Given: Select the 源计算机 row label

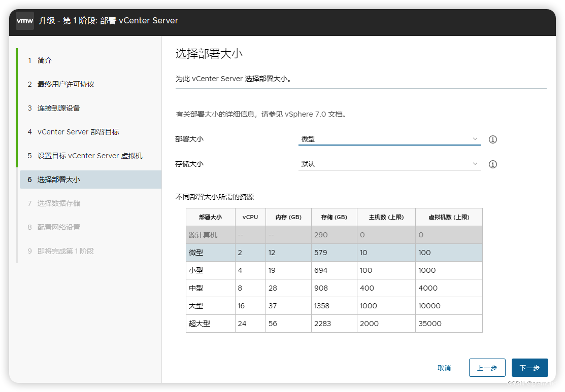Looking at the screenshot, I should pos(203,235).
